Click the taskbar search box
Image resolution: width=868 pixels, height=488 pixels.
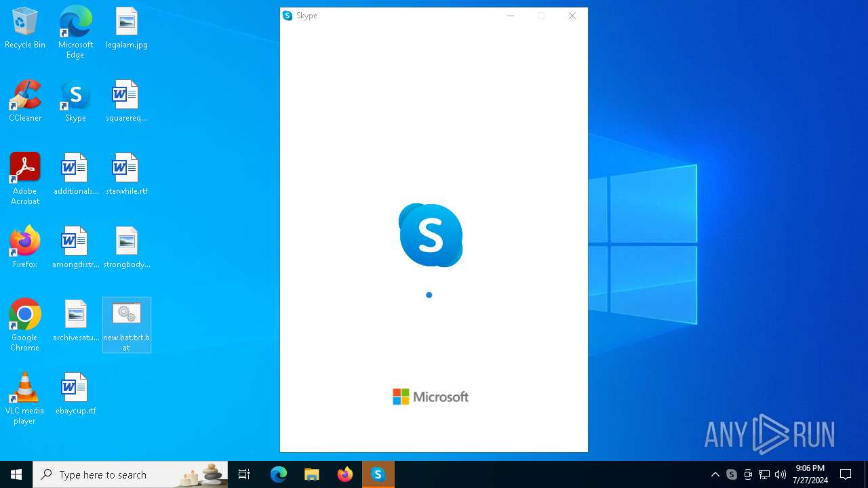130,474
